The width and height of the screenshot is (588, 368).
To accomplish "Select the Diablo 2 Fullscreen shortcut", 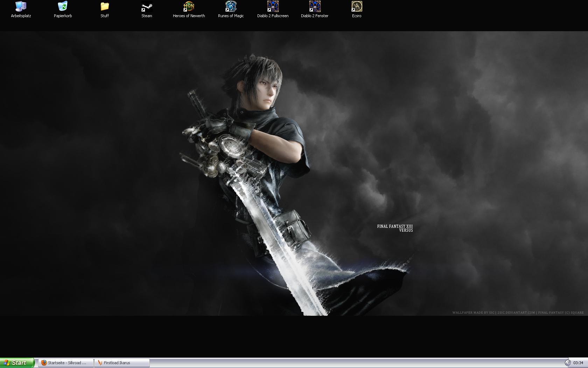I will pos(273,7).
